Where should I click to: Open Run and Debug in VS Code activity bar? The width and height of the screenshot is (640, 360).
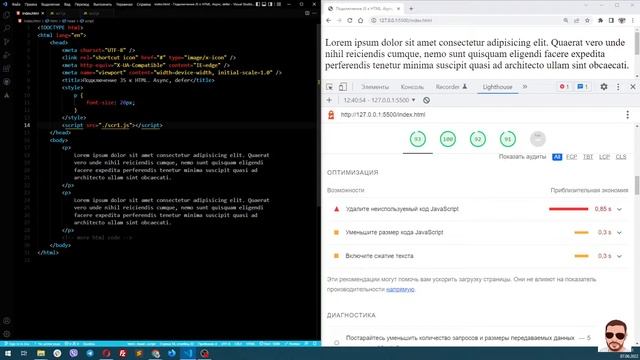click(7, 55)
